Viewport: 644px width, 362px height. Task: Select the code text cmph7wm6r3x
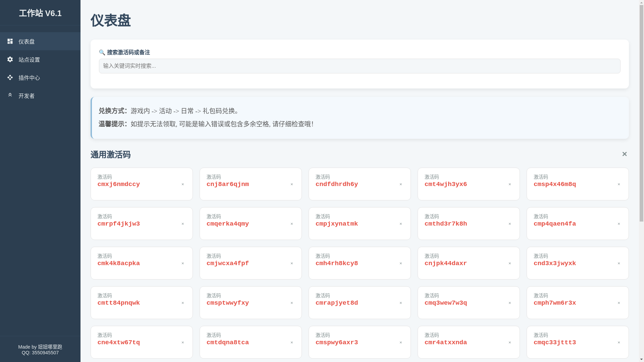[555, 303]
